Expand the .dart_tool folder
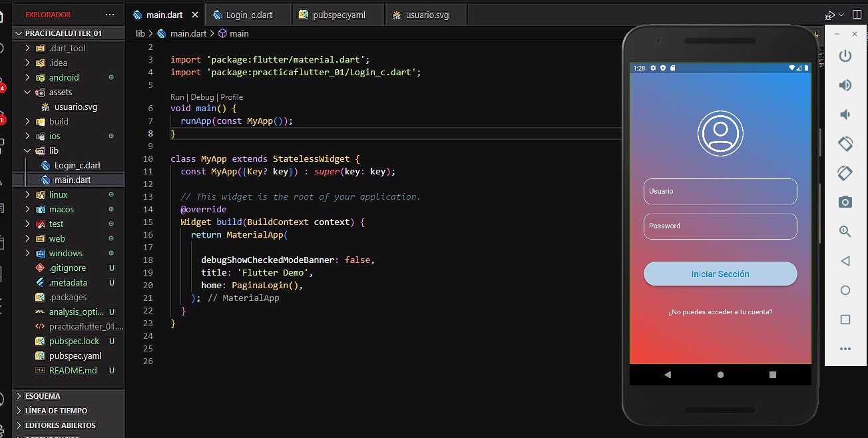The width and height of the screenshot is (868, 438). (69, 48)
